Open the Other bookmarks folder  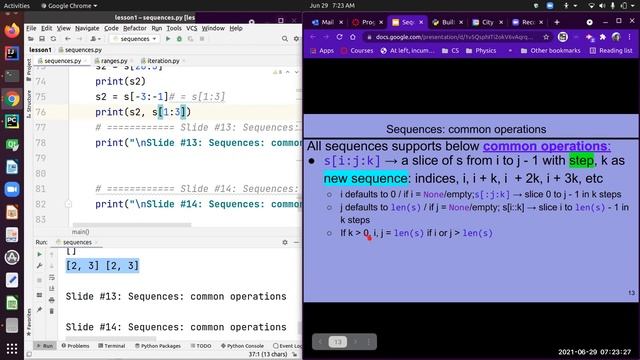[x=551, y=51]
